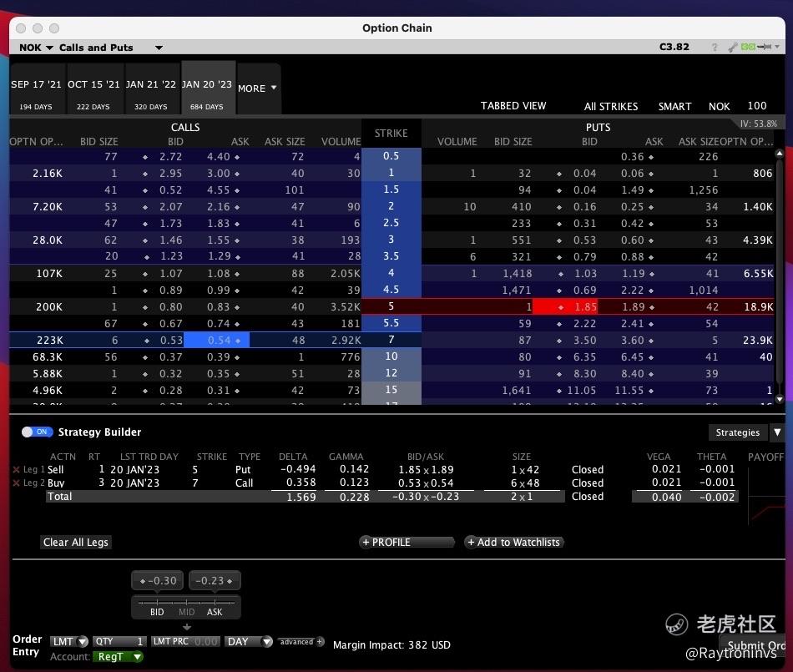The width and height of the screenshot is (793, 672).
Task: Select the JAN 20 '23 expiration tab
Action: pyautogui.click(x=207, y=88)
